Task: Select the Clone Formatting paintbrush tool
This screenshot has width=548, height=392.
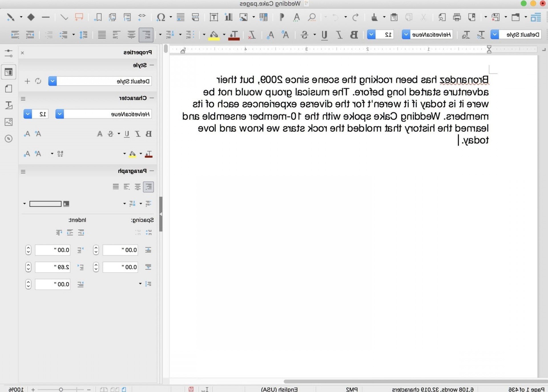Action: [x=374, y=17]
